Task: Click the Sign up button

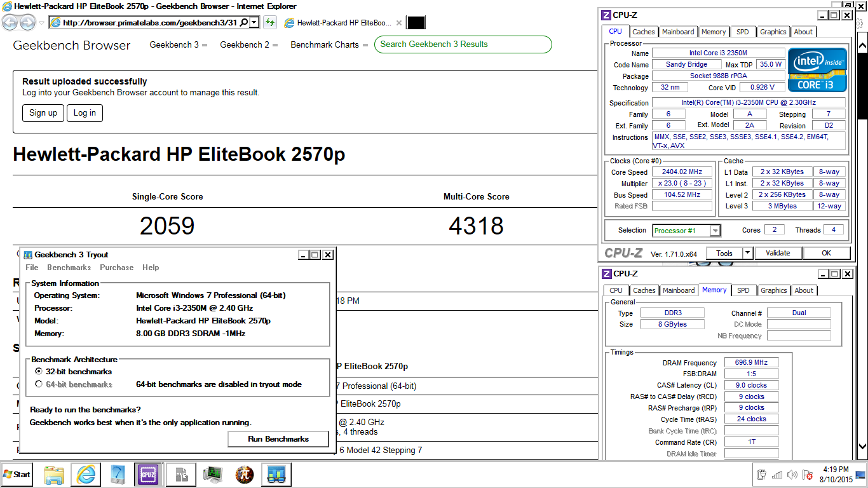Action: click(x=43, y=113)
